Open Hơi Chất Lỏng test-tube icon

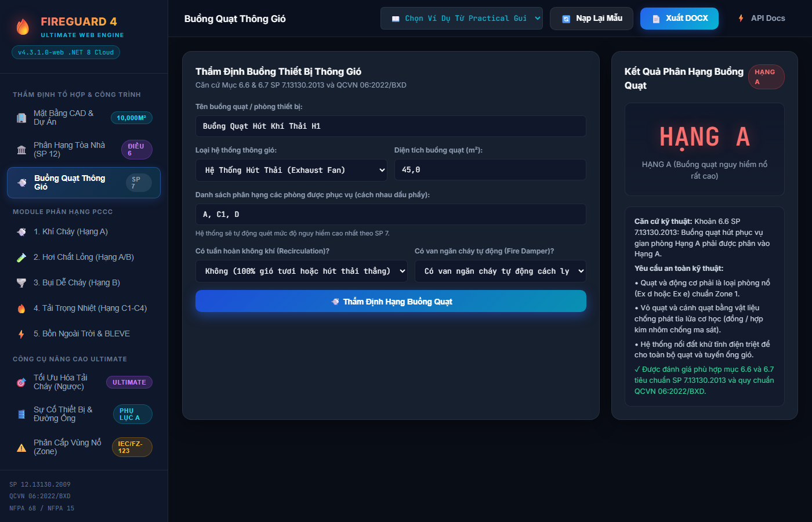click(x=21, y=258)
